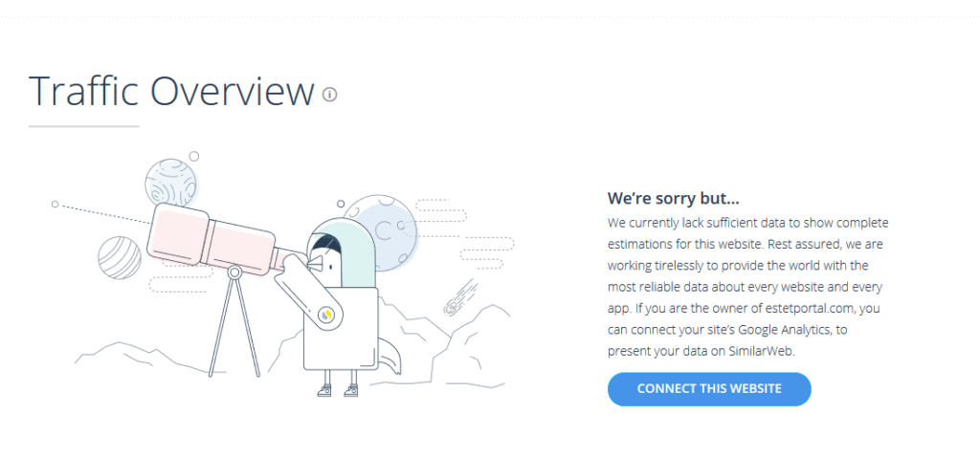Click the character's green hood
Image resolution: width=980 pixels, height=457 pixels.
pyautogui.click(x=342, y=244)
